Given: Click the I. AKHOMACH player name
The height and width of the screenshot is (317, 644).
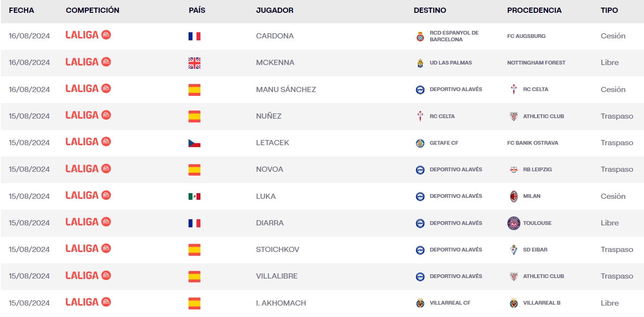Looking at the screenshot, I should click(x=281, y=303).
